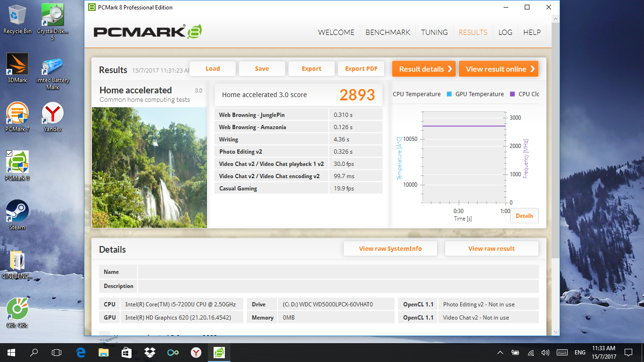The width and height of the screenshot is (644, 362).
Task: Open Yandex browser from the taskbar
Action: 196,353
